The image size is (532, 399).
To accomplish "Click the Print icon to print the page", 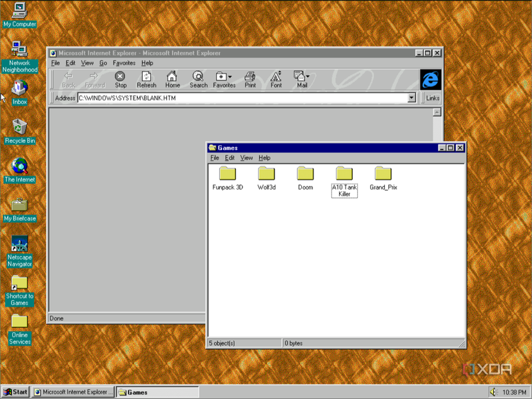I will pyautogui.click(x=250, y=79).
